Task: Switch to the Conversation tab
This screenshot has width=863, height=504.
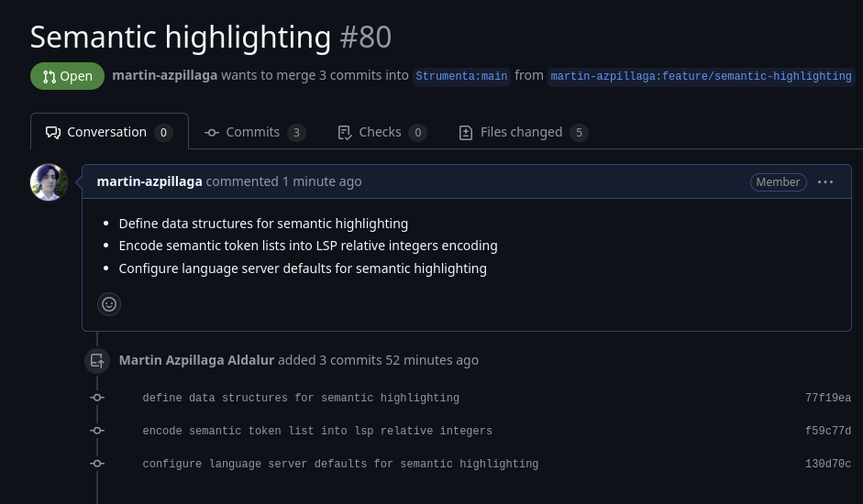Action: [x=108, y=132]
